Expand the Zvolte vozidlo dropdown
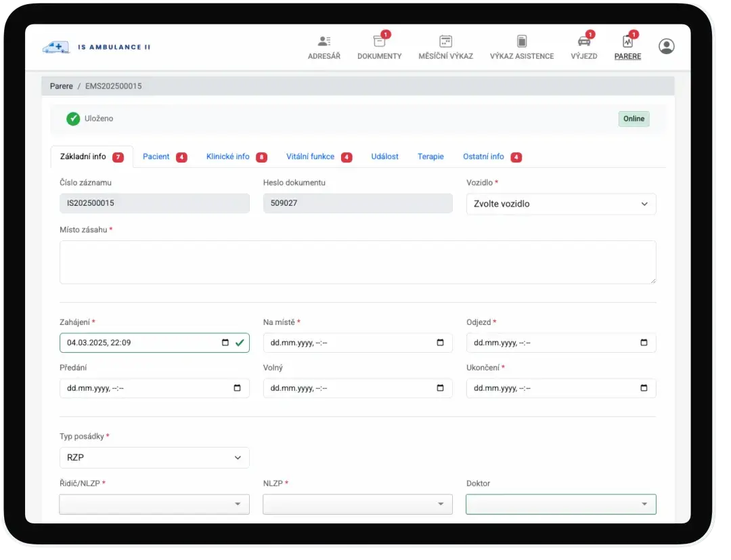Image resolution: width=731 pixels, height=560 pixels. click(560, 204)
